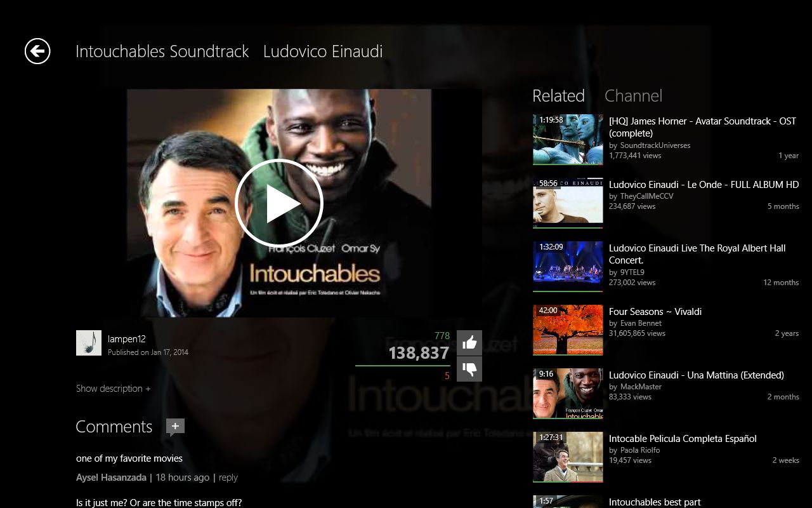
Task: Open the uploader name lampen12
Action: [x=127, y=339]
